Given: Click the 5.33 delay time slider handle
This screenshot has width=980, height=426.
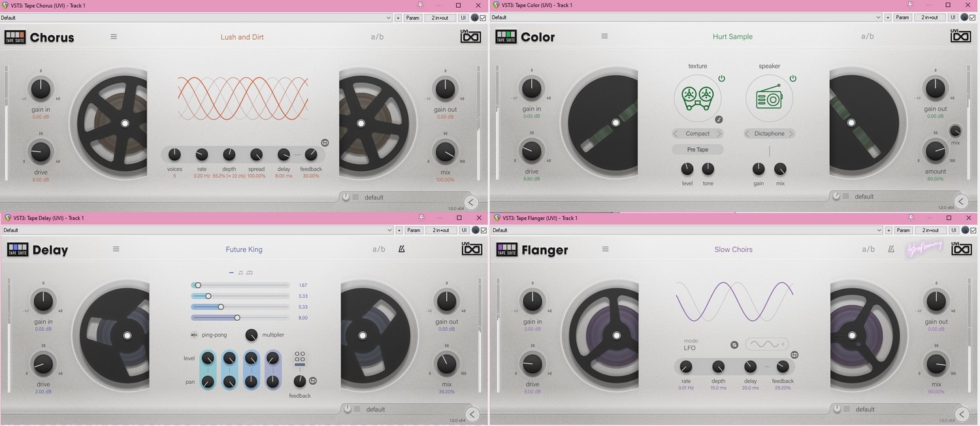Looking at the screenshot, I should click(221, 306).
